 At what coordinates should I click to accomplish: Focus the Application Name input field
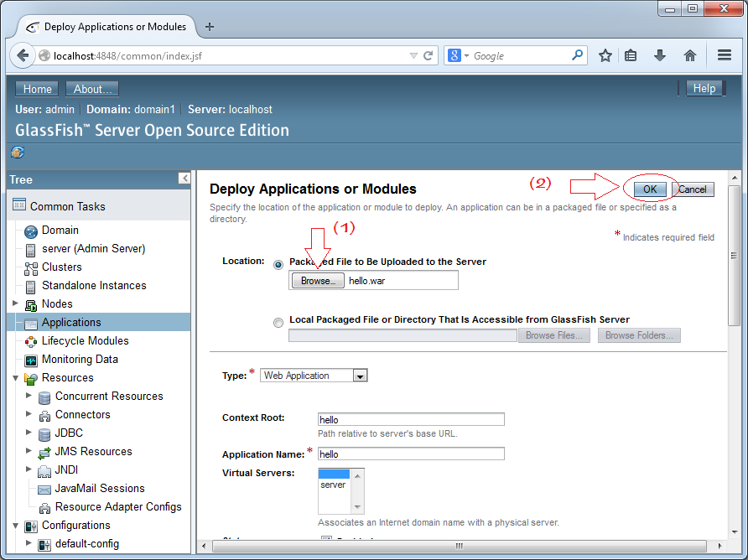[411, 454]
